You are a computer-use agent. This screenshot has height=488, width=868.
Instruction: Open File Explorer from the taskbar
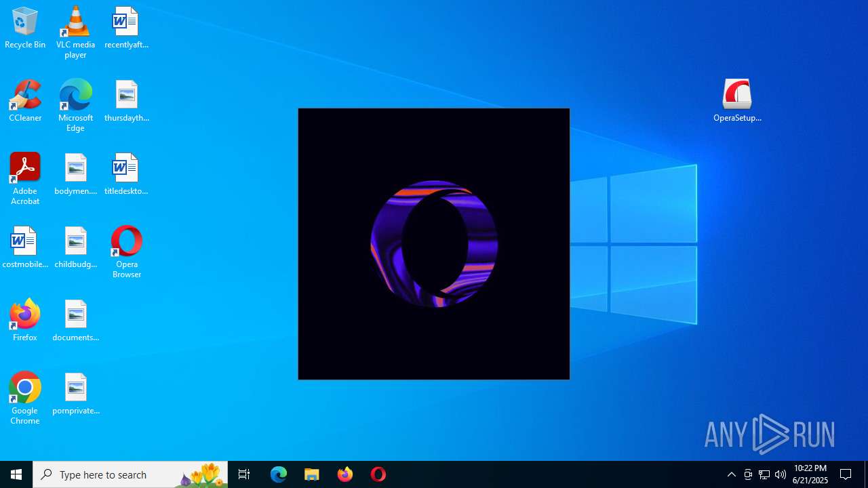pyautogui.click(x=312, y=474)
